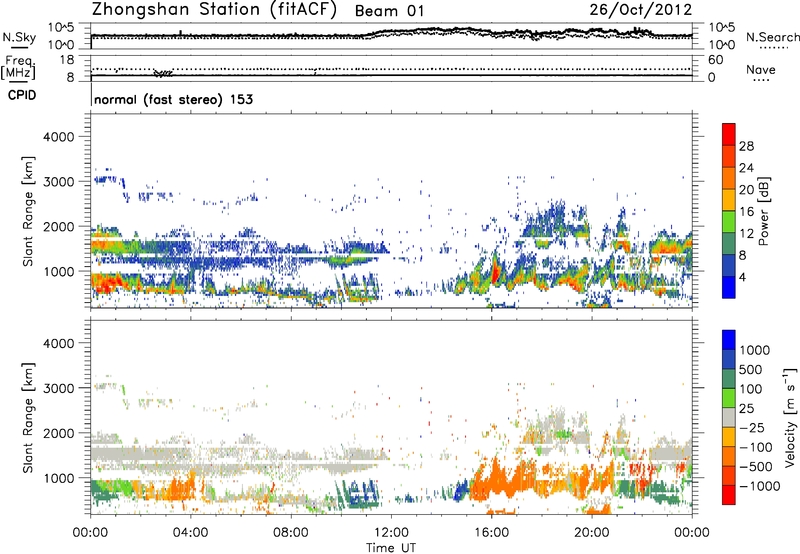800x554 pixels.
Task: Click the 'Power [dB]' colorbar label
Action: click(764, 211)
